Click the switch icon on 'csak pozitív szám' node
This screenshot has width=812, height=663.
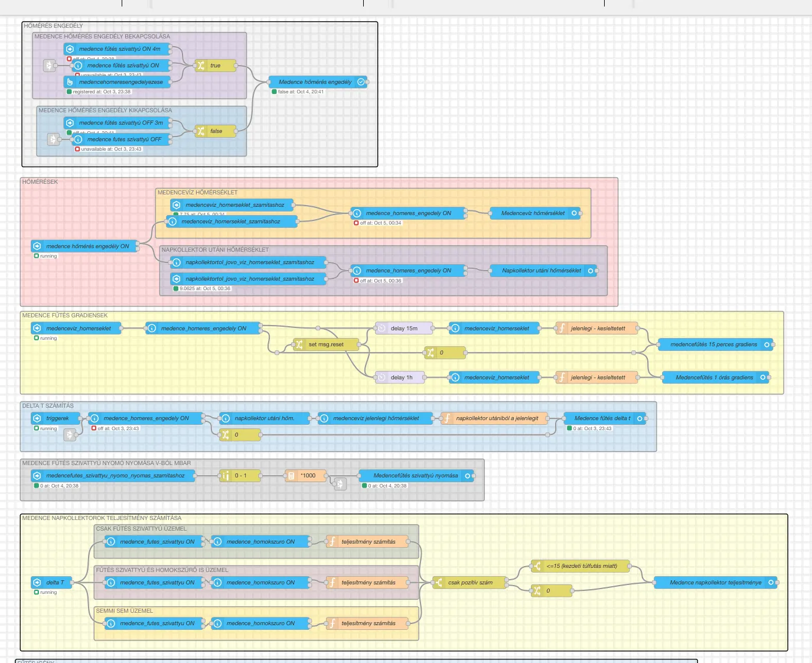[439, 583]
